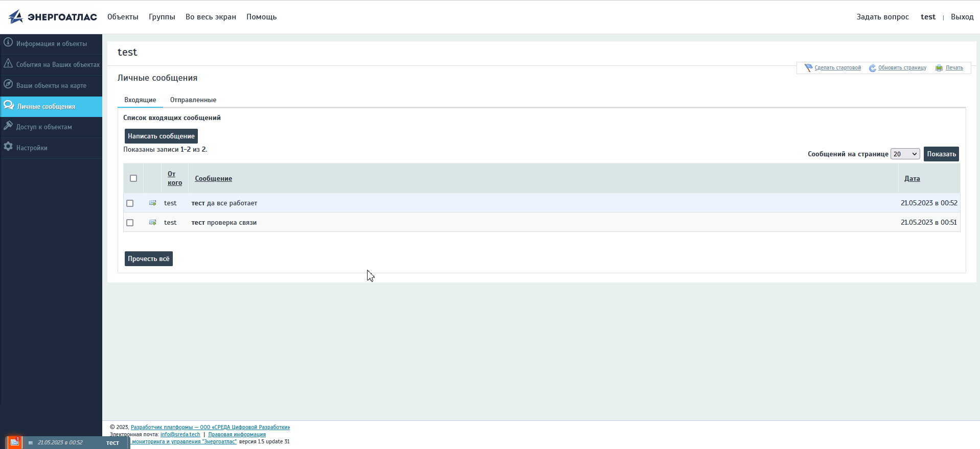Switch to the Отправленные tab

tap(193, 100)
